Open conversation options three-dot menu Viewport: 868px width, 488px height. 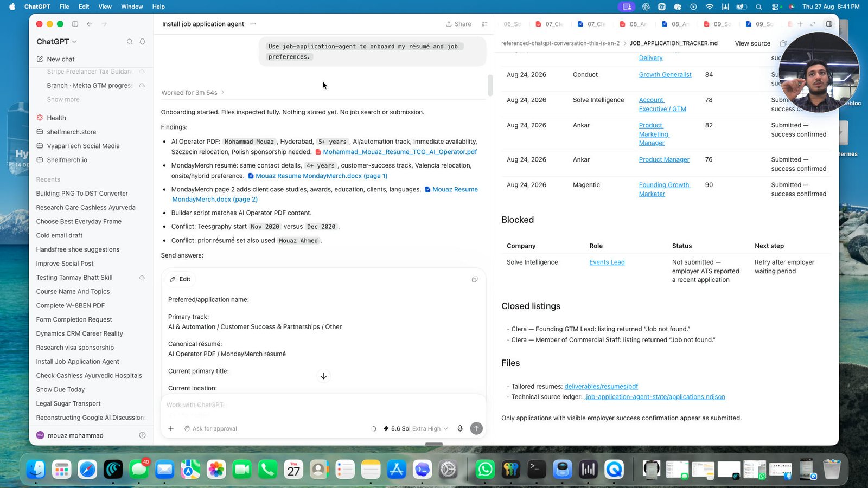253,24
